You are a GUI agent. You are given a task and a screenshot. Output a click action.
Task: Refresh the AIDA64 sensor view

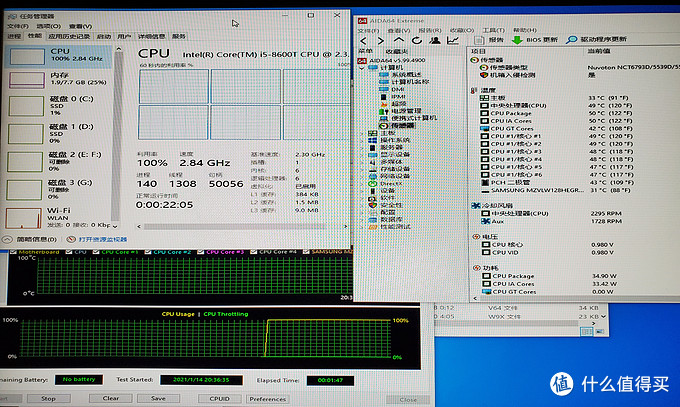(x=417, y=40)
